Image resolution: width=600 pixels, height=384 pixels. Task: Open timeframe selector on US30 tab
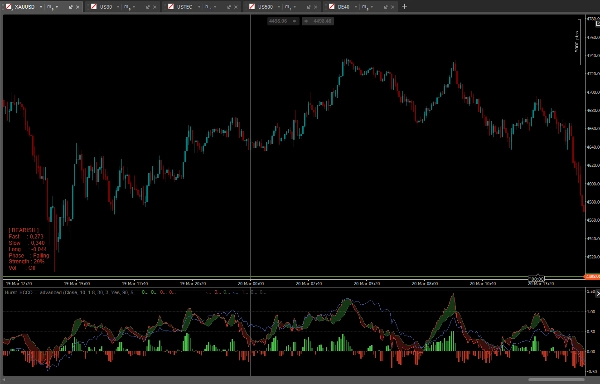129,7
